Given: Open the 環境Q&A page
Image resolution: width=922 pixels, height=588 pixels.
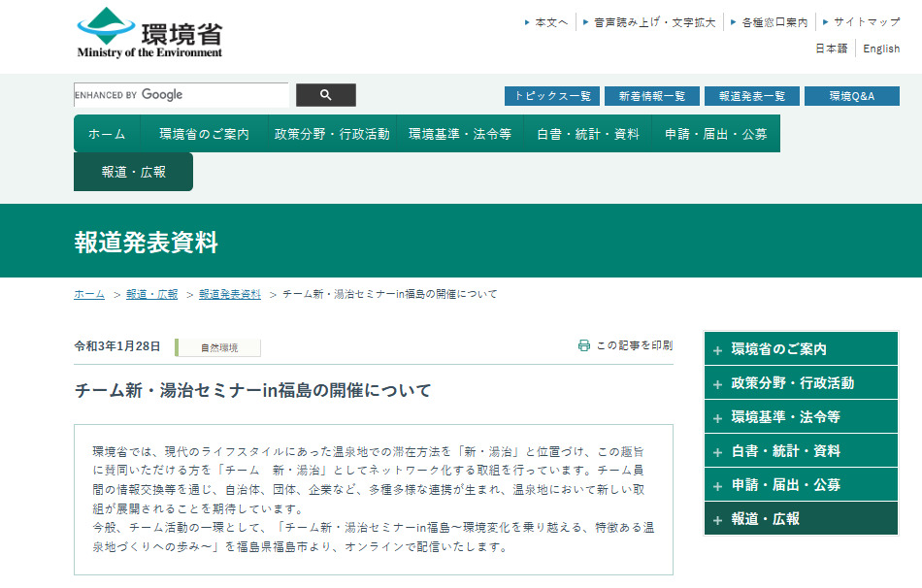Looking at the screenshot, I should [853, 96].
